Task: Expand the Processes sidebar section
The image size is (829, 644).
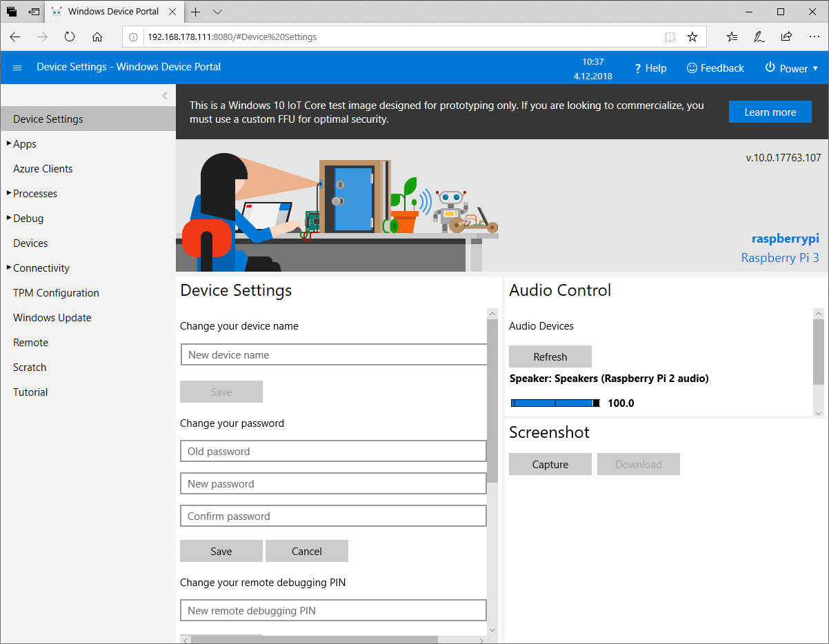Action: point(9,194)
